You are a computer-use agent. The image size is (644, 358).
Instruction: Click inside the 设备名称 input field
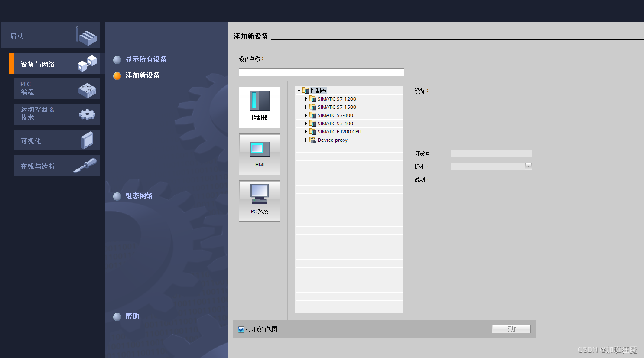click(x=322, y=72)
